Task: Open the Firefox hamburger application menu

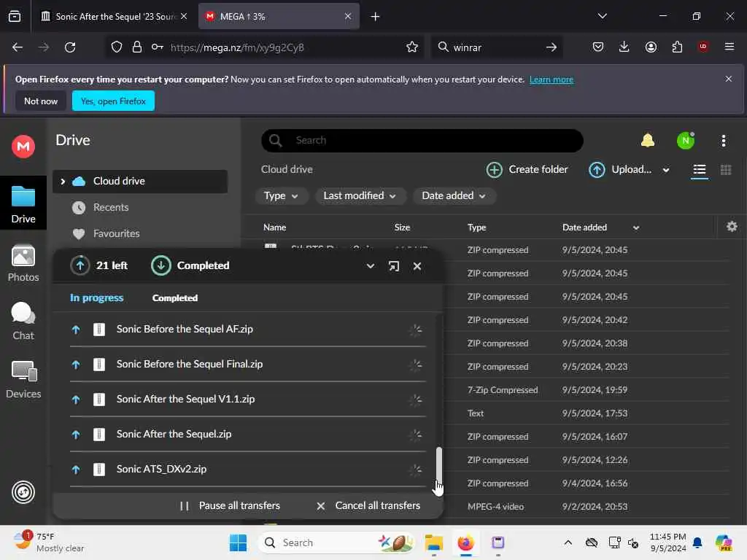Action: pos(729,47)
